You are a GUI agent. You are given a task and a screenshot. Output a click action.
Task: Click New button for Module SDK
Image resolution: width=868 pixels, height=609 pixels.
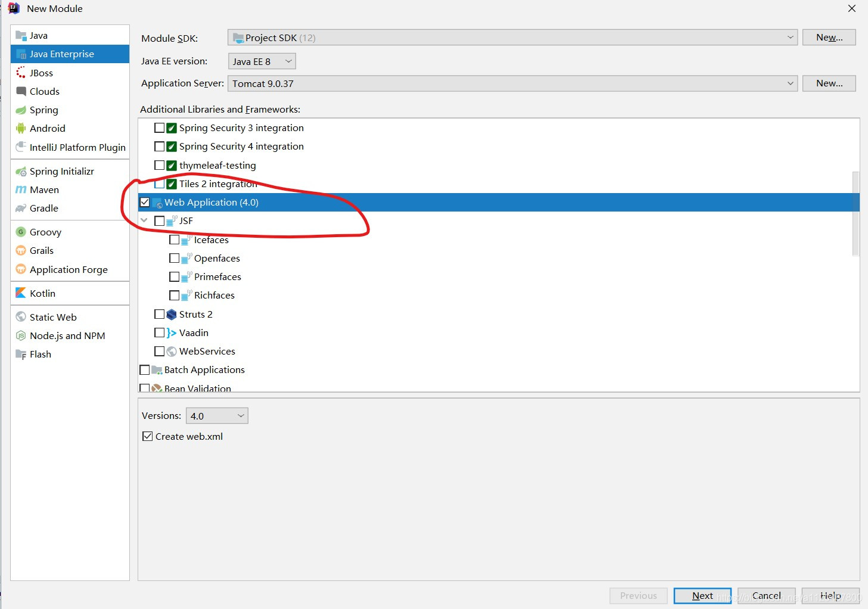(x=829, y=38)
